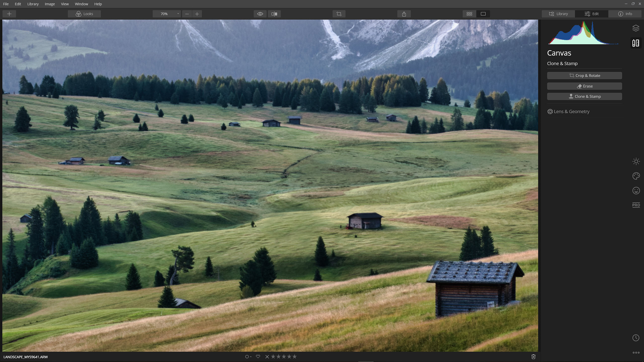Open the color label circle dropdown
This screenshot has width=644, height=362.
click(248, 357)
